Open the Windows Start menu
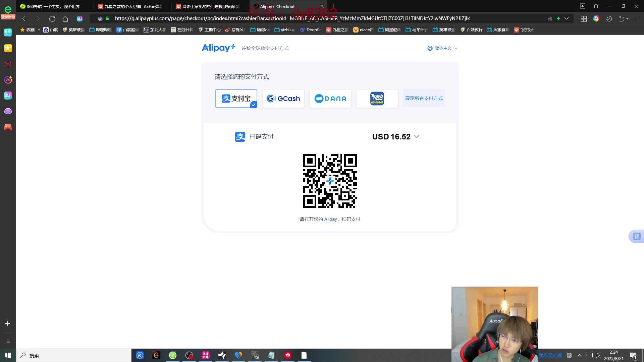The height and width of the screenshot is (362, 644). click(8, 355)
